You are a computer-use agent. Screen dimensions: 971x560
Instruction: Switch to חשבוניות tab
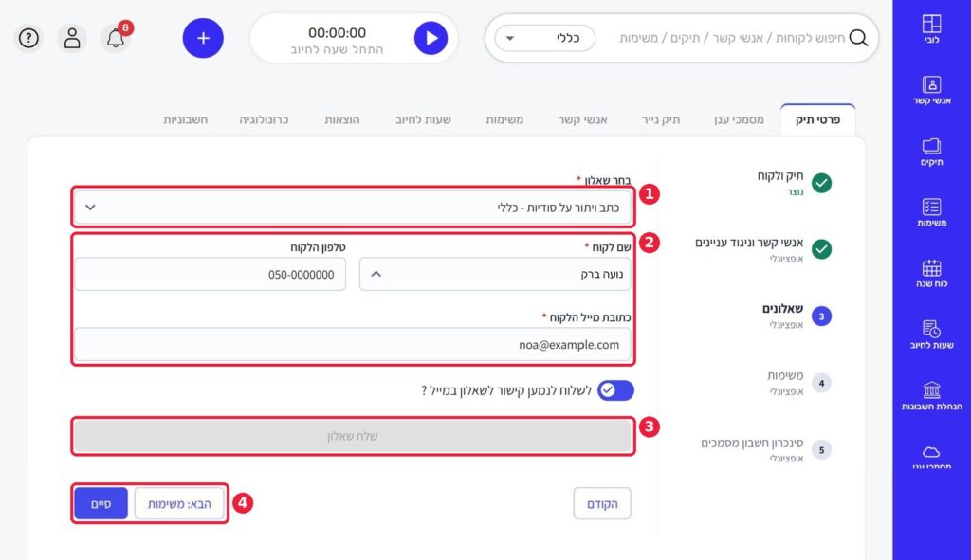coord(186,120)
